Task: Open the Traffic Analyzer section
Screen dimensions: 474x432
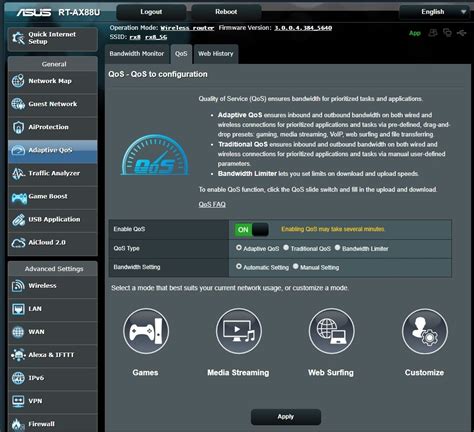Action: point(53,173)
